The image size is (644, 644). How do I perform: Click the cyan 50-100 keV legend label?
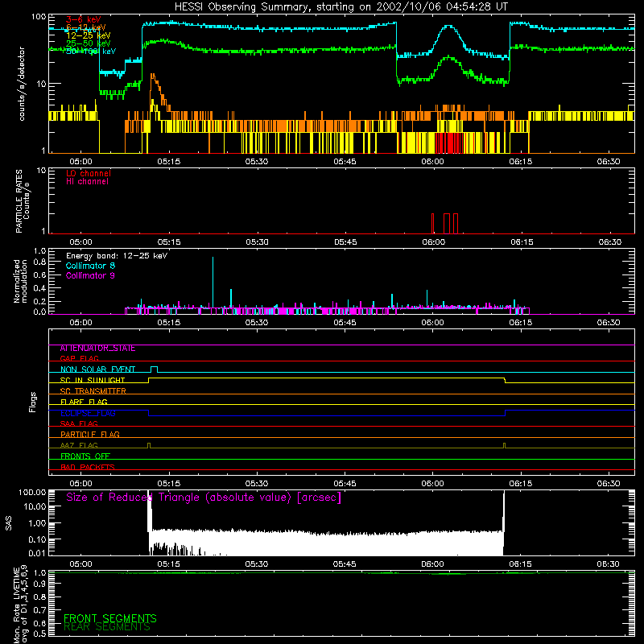[91, 52]
